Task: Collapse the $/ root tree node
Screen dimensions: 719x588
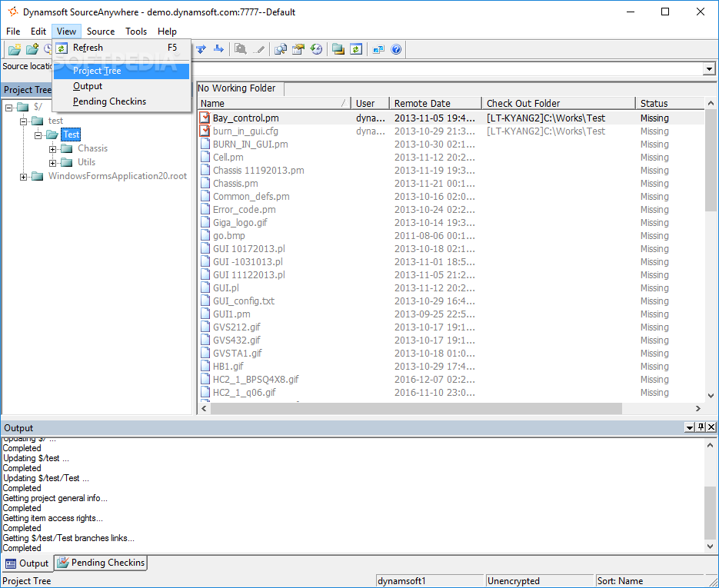Action: pos(8,108)
